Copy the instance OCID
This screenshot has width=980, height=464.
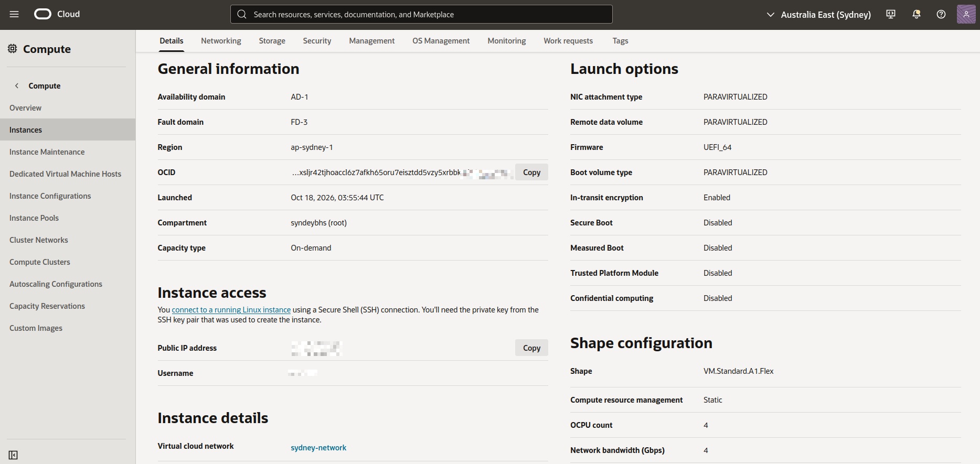pos(531,172)
